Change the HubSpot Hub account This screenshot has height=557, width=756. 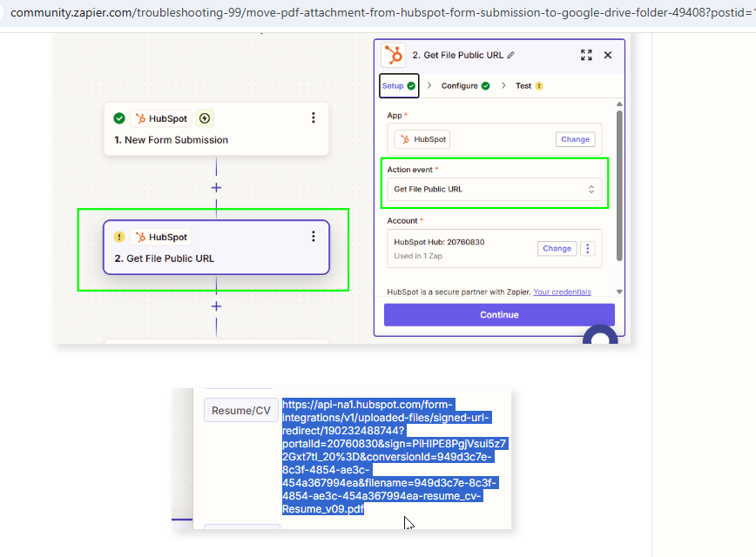(x=557, y=249)
